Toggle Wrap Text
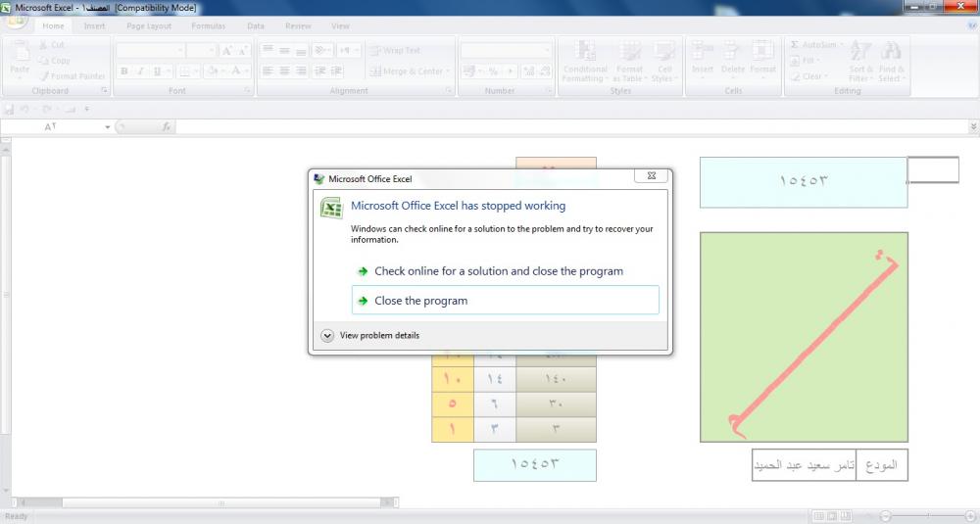This screenshot has width=980, height=524. point(396,51)
